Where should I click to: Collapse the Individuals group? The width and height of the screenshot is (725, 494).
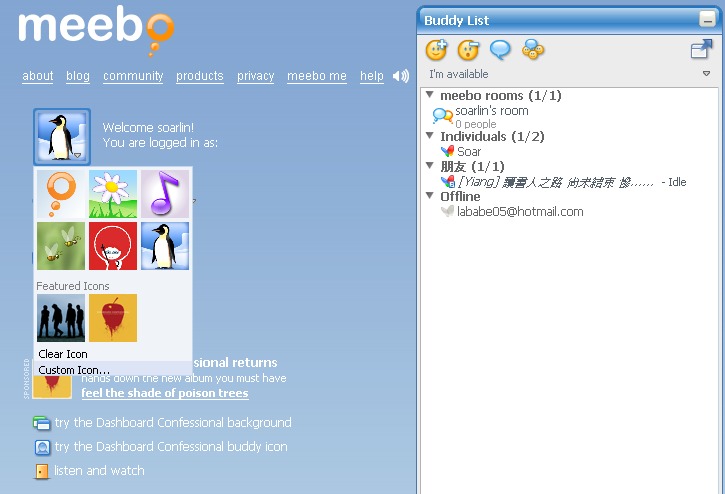[x=430, y=136]
